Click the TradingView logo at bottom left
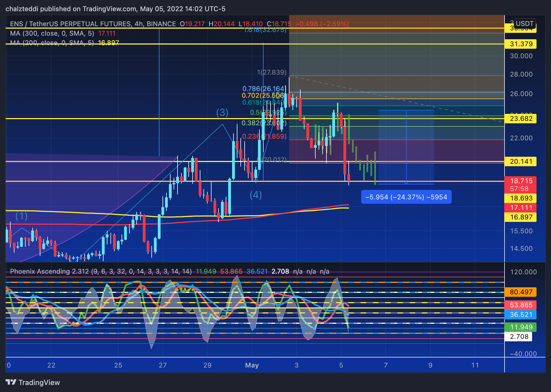 coord(33,383)
